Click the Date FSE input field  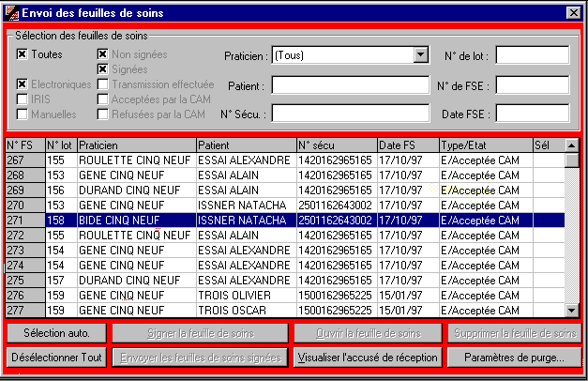pos(533,113)
